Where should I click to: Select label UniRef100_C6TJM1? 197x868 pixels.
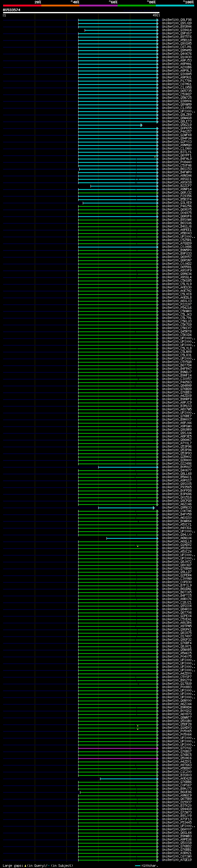pyautogui.click(x=177, y=47)
